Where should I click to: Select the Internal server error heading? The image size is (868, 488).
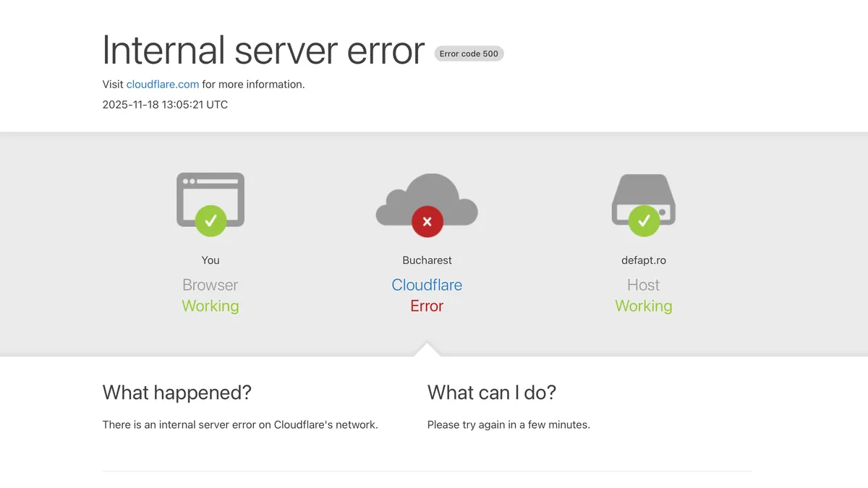click(263, 51)
